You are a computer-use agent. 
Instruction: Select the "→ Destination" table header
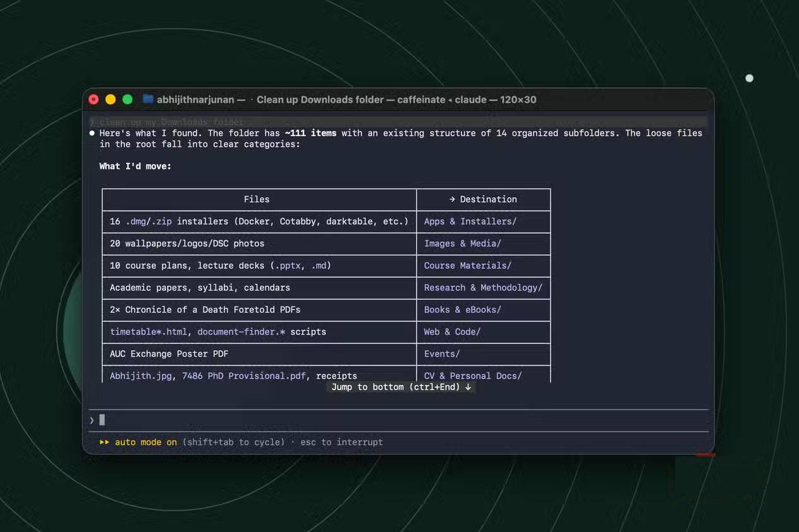(x=483, y=199)
